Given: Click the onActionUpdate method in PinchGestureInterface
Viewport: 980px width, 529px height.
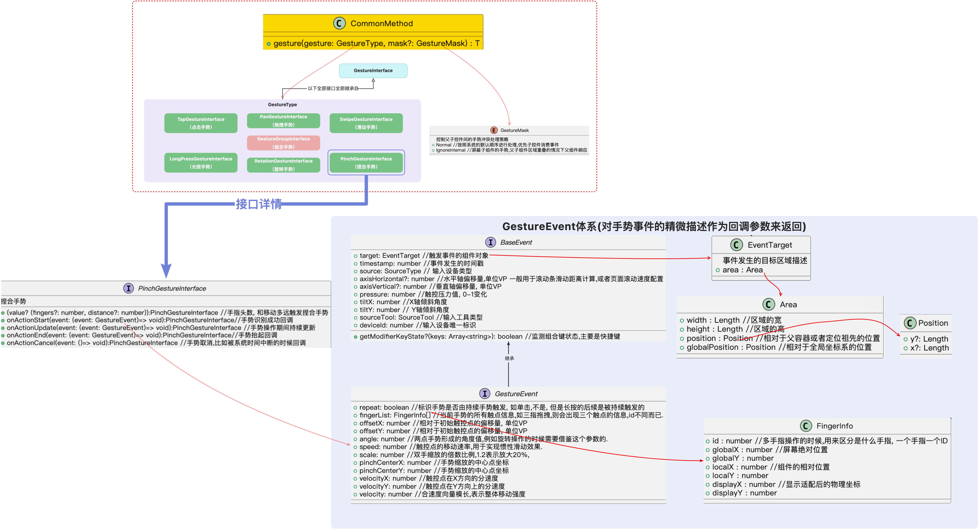Looking at the screenshot, I should click(x=158, y=328).
